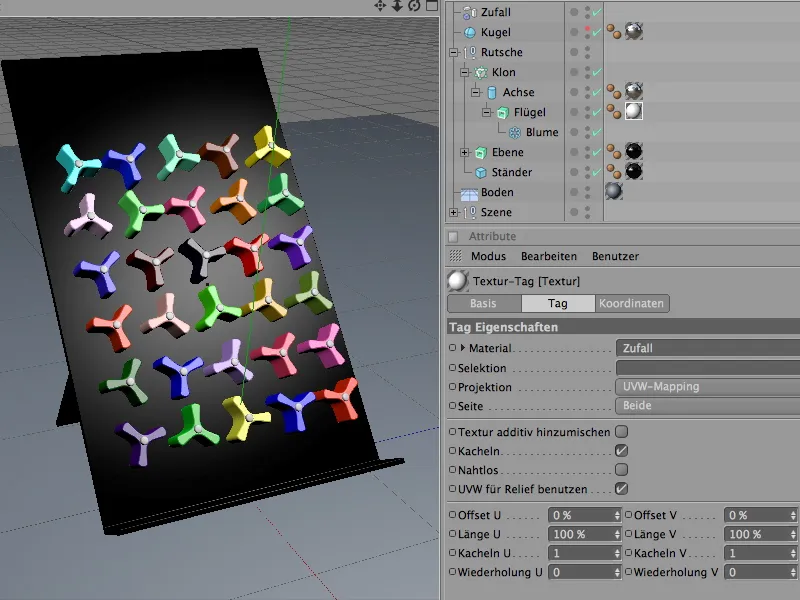Click the viewport move camera icon

pos(380,6)
